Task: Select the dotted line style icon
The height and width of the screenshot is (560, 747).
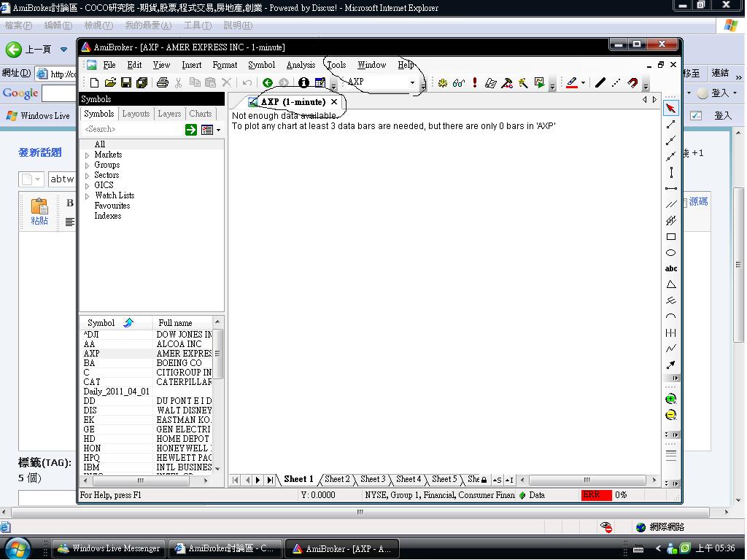Action: (616, 83)
